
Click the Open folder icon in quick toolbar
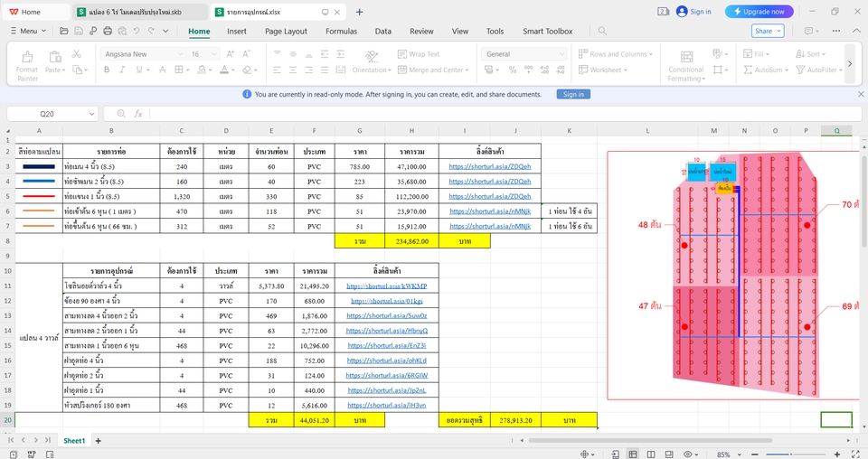point(64,31)
